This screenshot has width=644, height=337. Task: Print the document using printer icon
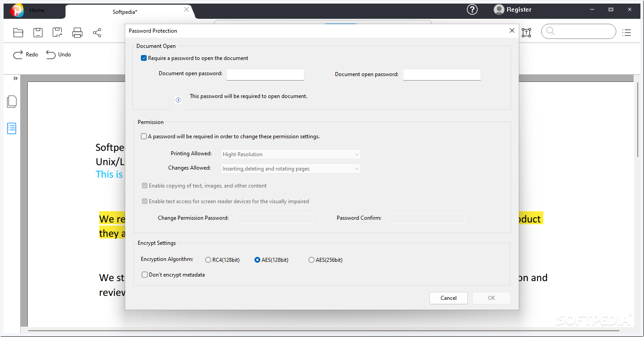77,32
